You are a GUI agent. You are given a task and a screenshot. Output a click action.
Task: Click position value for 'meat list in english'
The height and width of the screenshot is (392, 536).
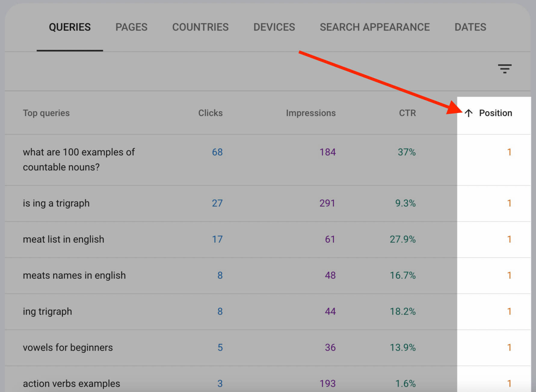coord(509,239)
